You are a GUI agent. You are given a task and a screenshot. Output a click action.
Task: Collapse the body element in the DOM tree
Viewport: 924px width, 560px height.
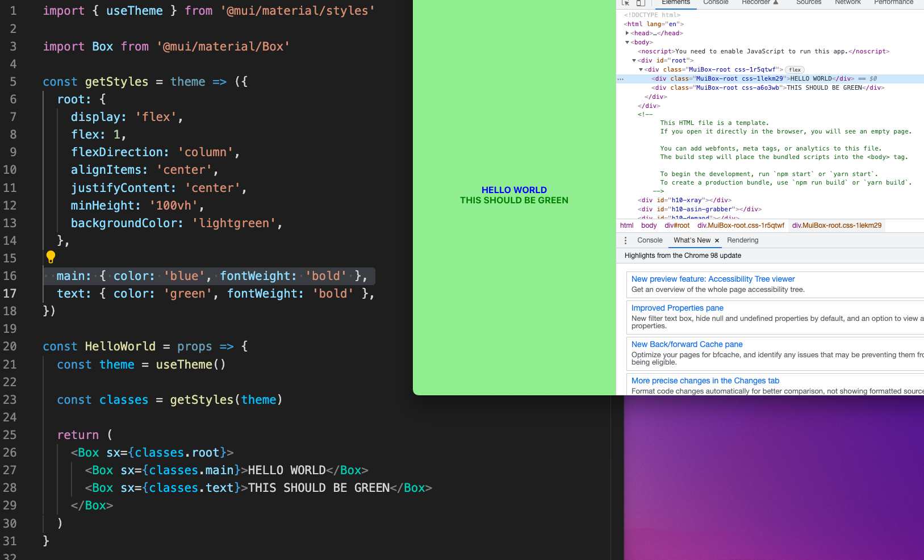coord(627,42)
